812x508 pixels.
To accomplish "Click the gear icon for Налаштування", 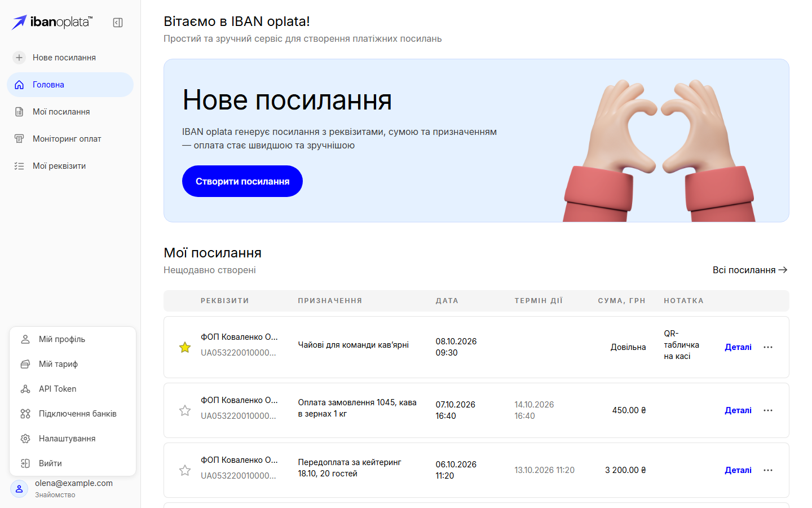I will coord(25,439).
